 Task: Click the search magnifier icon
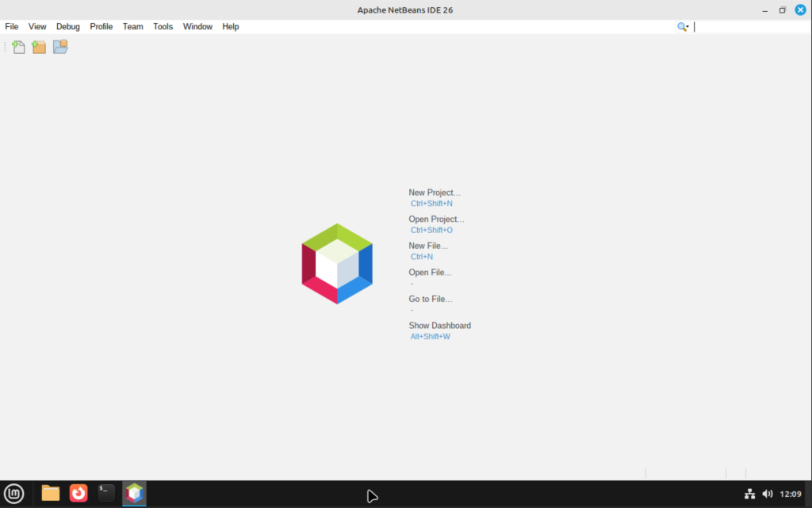point(680,26)
